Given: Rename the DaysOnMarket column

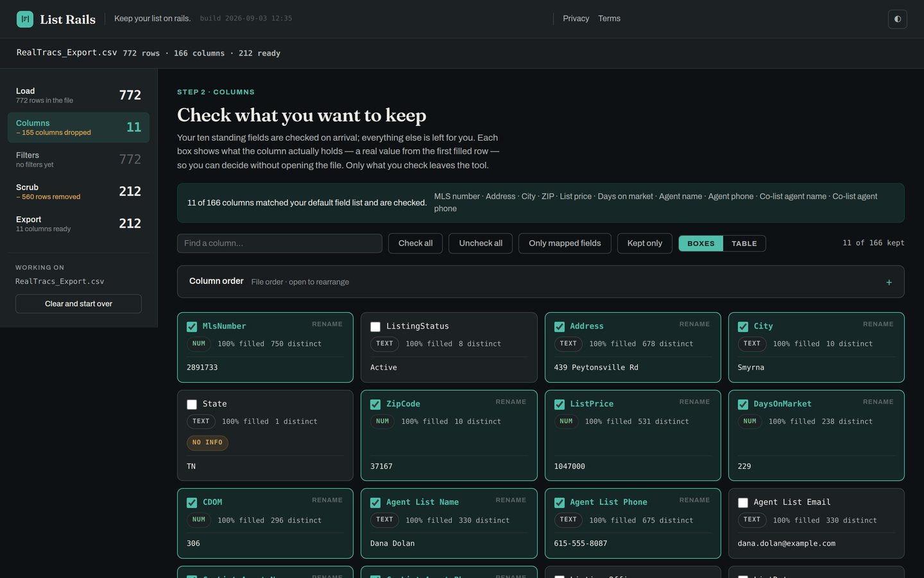Looking at the screenshot, I should point(878,402).
